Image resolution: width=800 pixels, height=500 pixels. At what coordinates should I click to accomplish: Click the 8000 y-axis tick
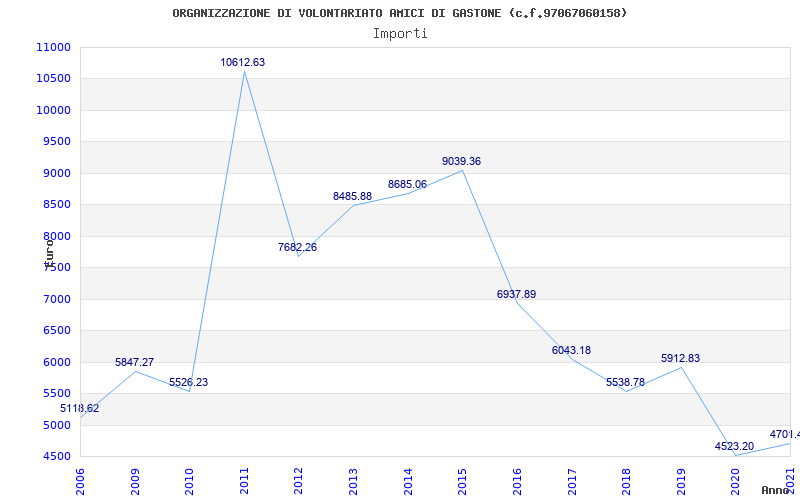pos(56,236)
